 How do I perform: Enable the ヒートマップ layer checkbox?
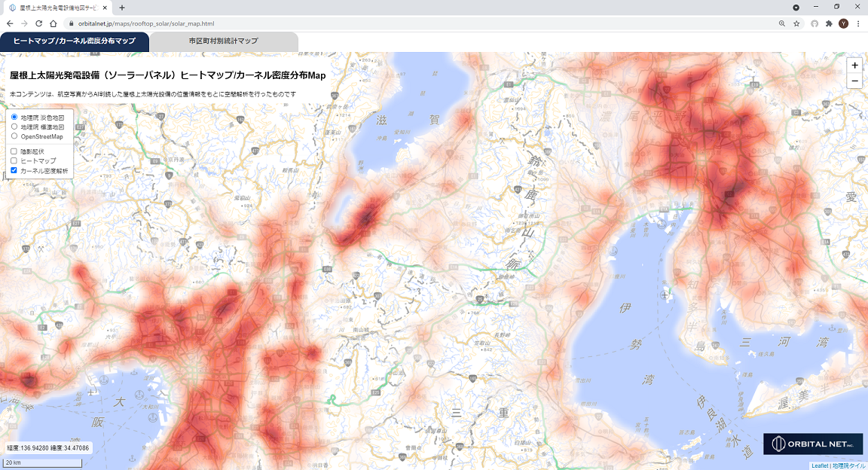[x=14, y=161]
